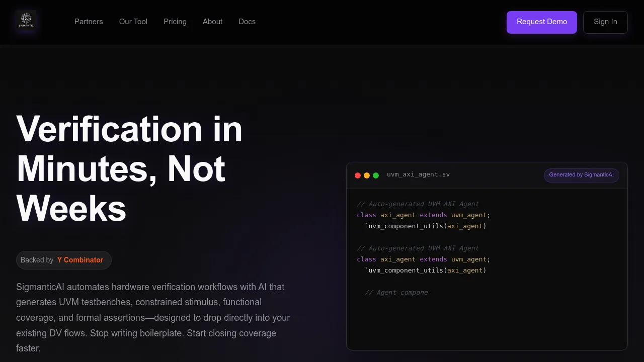Open the Our Tool page
The height and width of the screenshot is (362, 644).
[133, 22]
